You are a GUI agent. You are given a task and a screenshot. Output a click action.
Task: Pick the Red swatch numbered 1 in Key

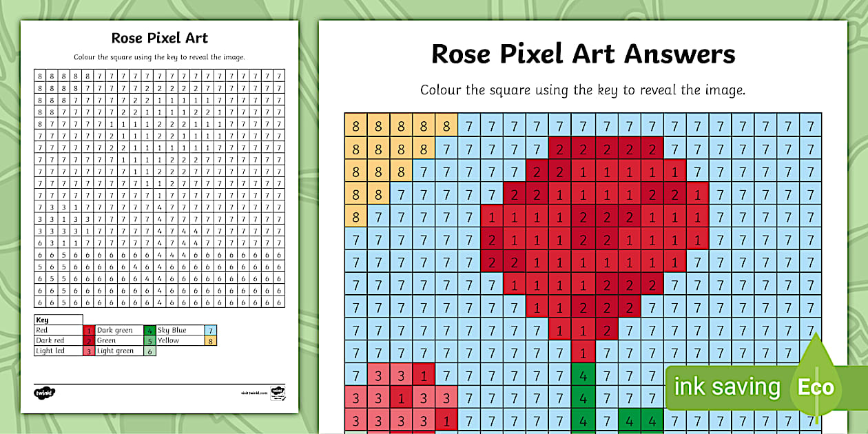click(x=88, y=331)
